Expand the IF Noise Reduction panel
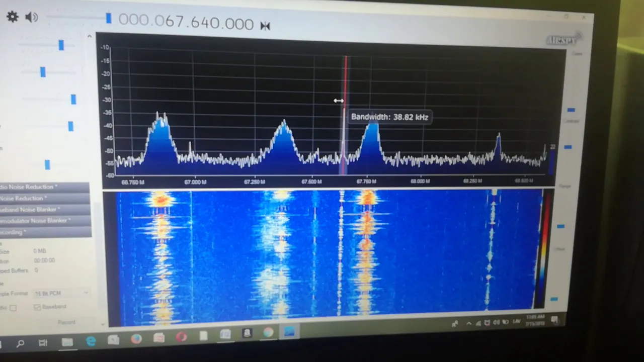The width and height of the screenshot is (644, 362). pos(44,199)
